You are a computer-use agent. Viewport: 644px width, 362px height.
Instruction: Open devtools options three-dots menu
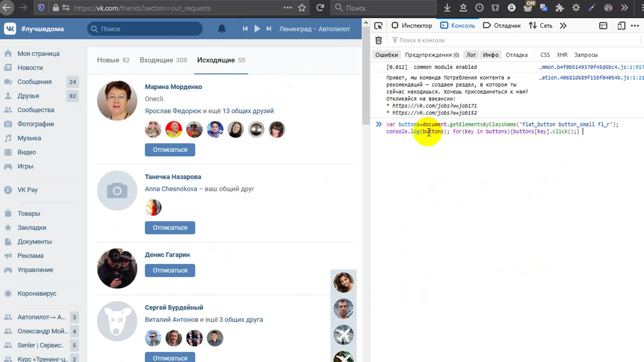click(635, 25)
